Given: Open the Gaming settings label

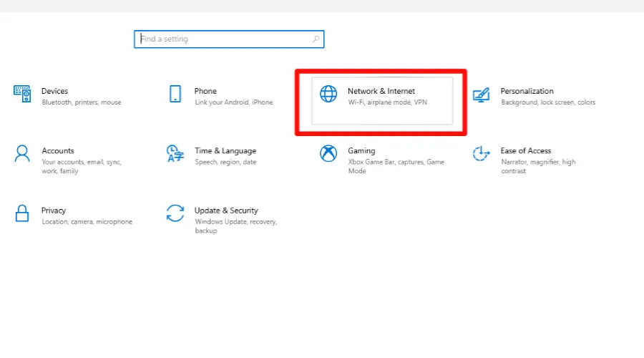Looking at the screenshot, I should 361,151.
